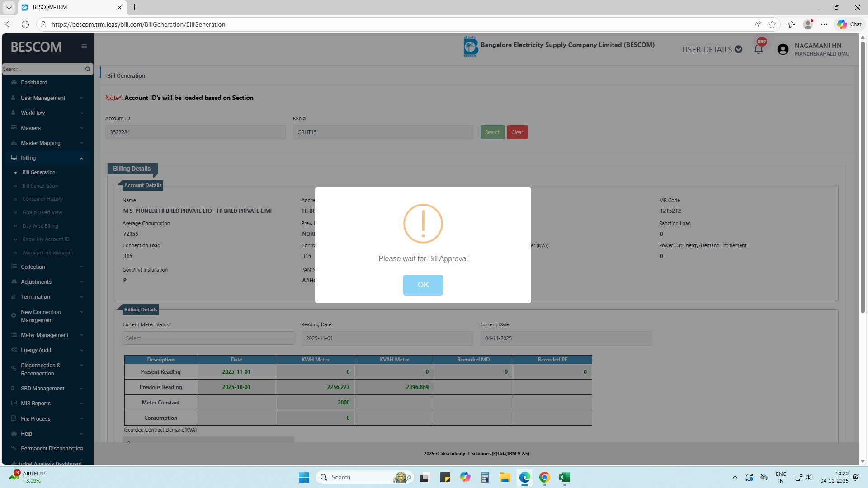Click the sidebar search magnifier icon

88,69
